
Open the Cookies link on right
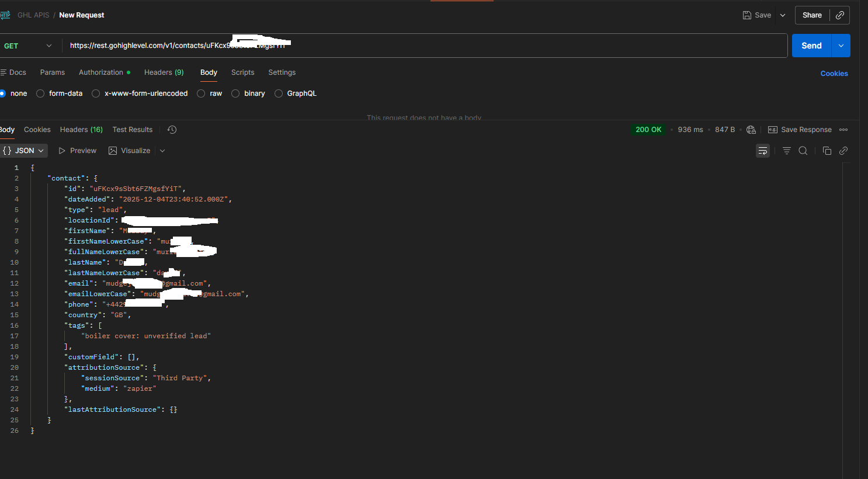[834, 74]
